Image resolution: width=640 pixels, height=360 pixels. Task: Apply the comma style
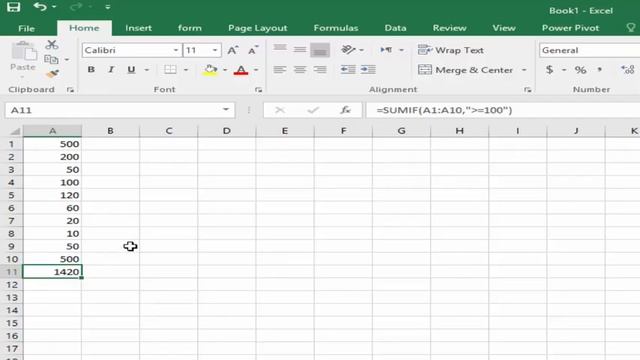(600, 70)
